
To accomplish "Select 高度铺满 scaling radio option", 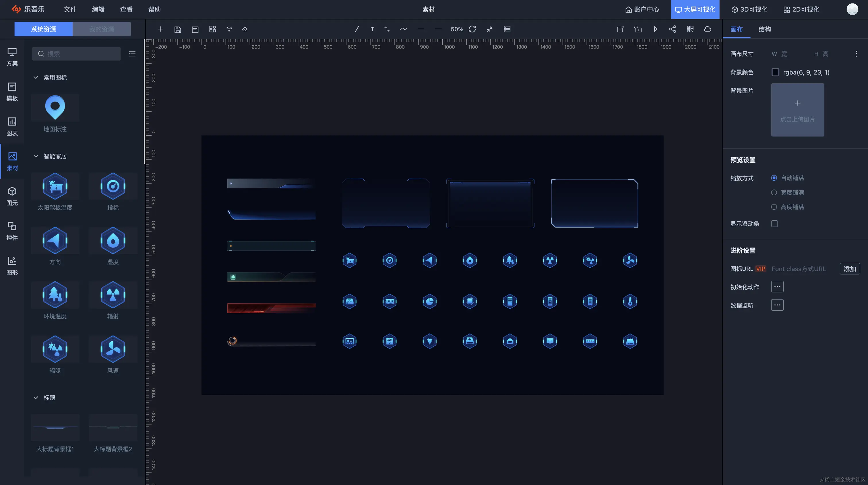I will [774, 207].
